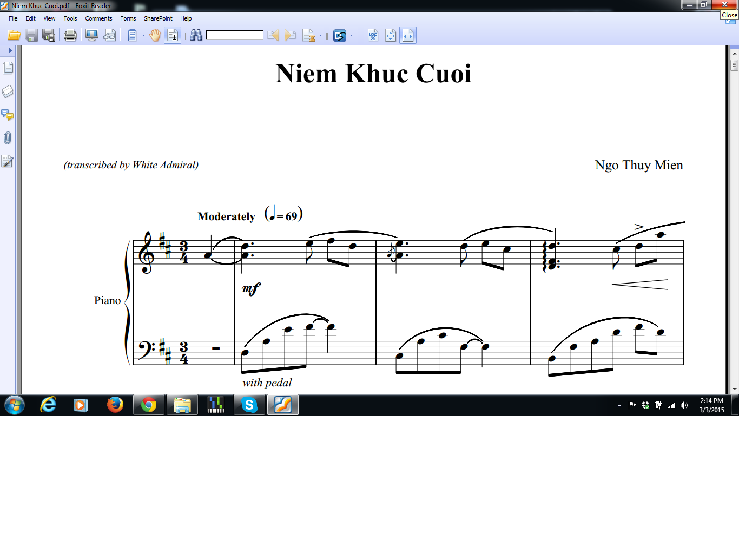This screenshot has width=739, height=560.
Task: Click the 'with pedal' text
Action: click(x=267, y=383)
